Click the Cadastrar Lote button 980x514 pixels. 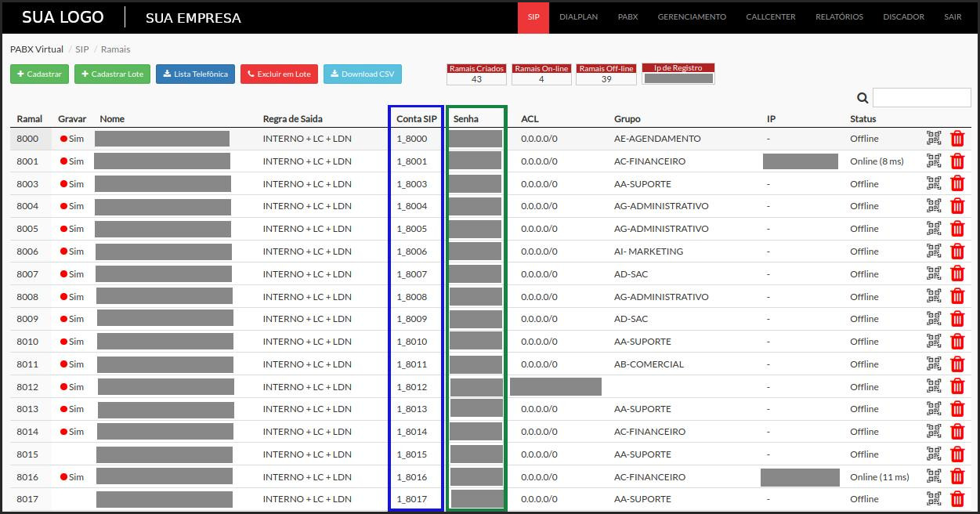[x=112, y=74]
